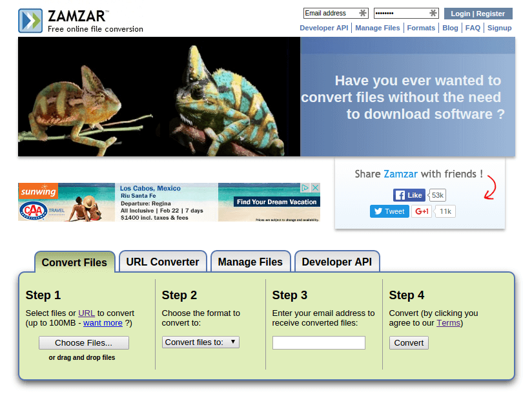Click the Zamzar logo icon
Viewport: 532px width, 398px height.
coord(30,21)
